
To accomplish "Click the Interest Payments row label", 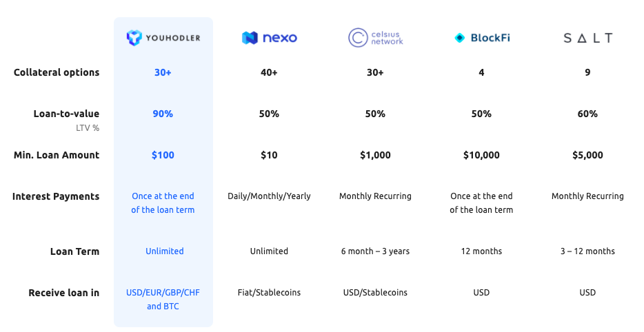I will pos(56,196).
